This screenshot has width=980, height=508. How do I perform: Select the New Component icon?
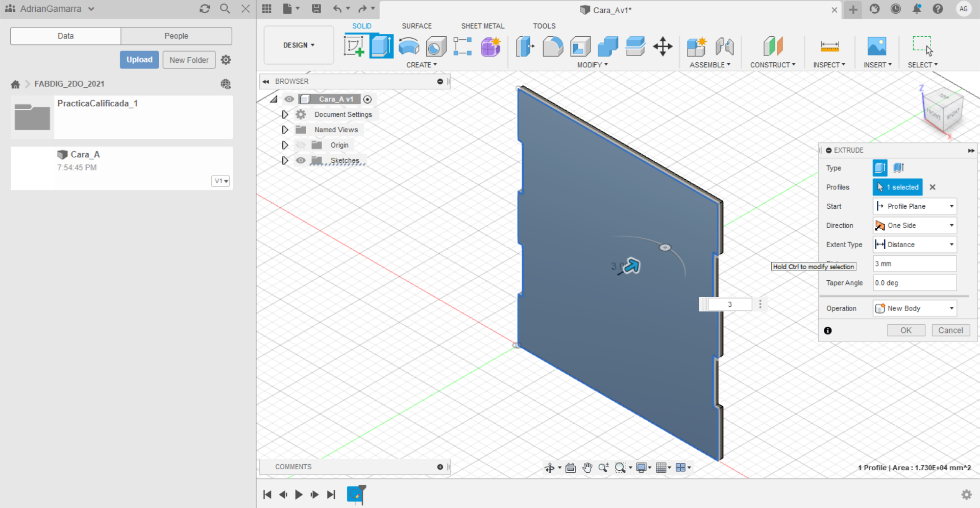pyautogui.click(x=696, y=46)
